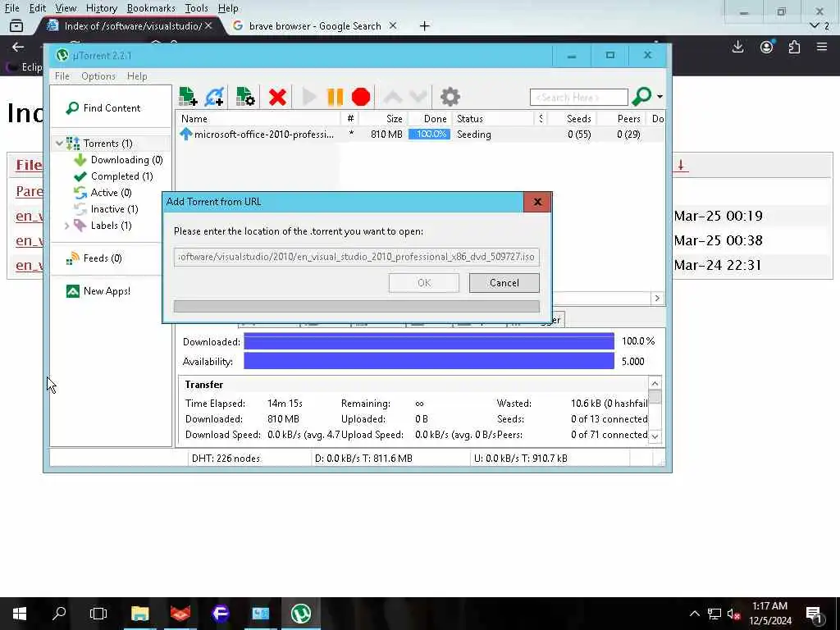840x630 pixels.
Task: Open the browser Extensions puzzle icon
Action: 794,47
